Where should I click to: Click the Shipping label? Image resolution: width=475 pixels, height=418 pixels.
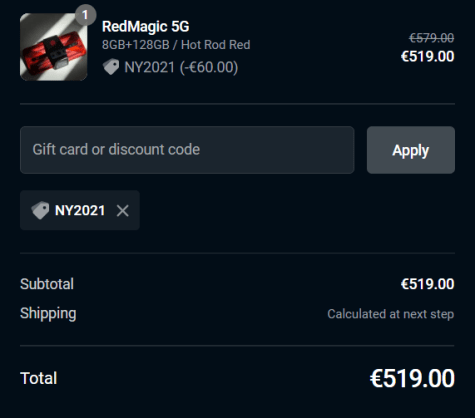[x=48, y=314]
